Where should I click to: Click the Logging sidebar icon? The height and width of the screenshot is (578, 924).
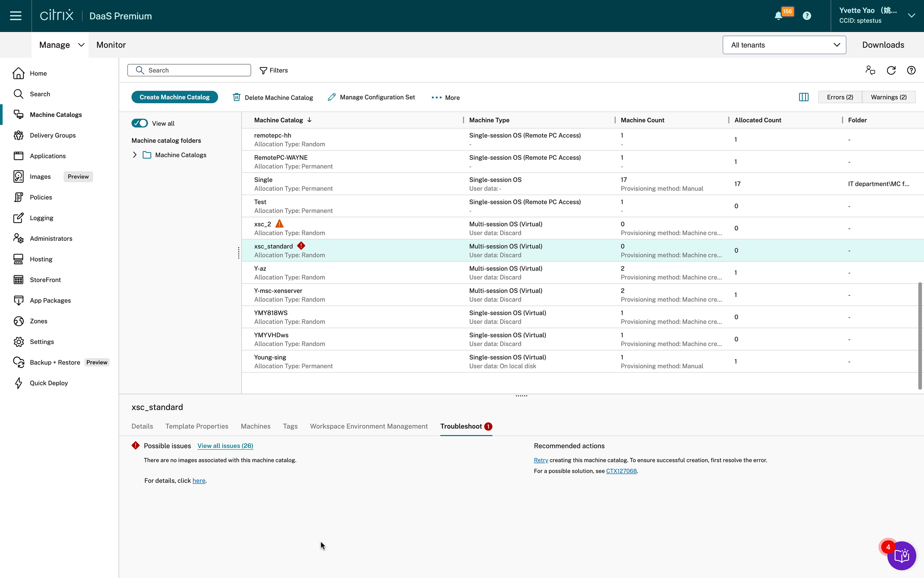pyautogui.click(x=18, y=218)
